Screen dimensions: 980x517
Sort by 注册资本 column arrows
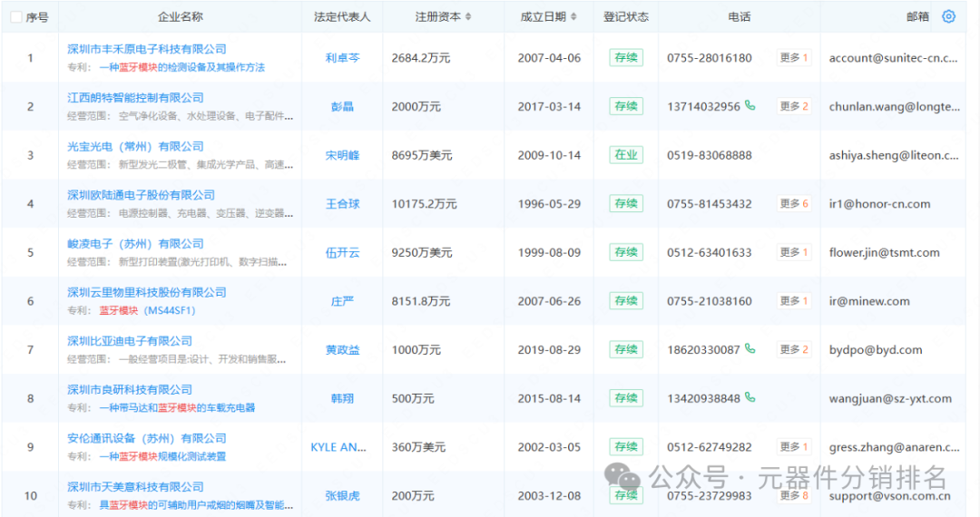(x=468, y=17)
